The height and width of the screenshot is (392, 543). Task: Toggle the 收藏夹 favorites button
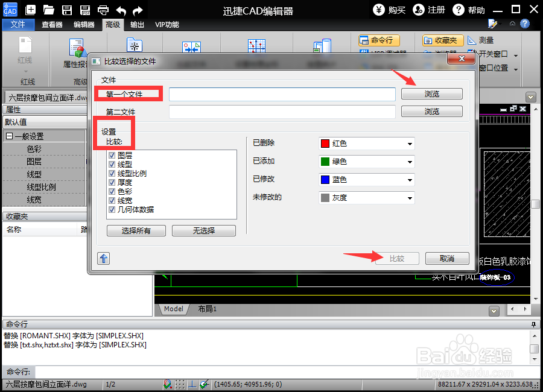[443, 40]
